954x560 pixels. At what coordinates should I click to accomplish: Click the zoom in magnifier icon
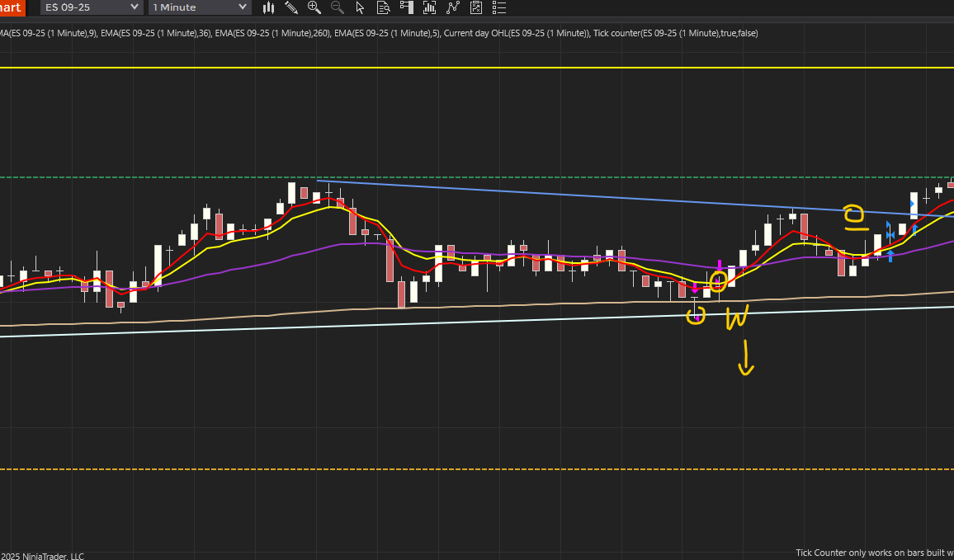(314, 7)
